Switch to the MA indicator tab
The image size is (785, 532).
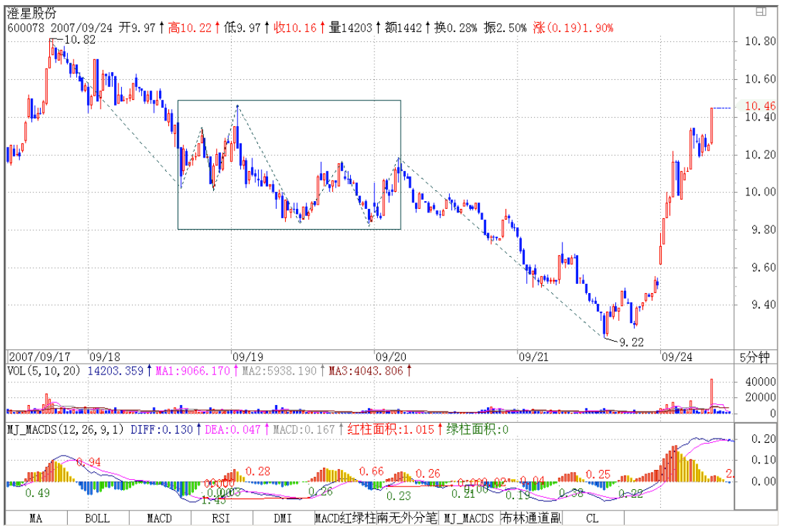pos(36,518)
